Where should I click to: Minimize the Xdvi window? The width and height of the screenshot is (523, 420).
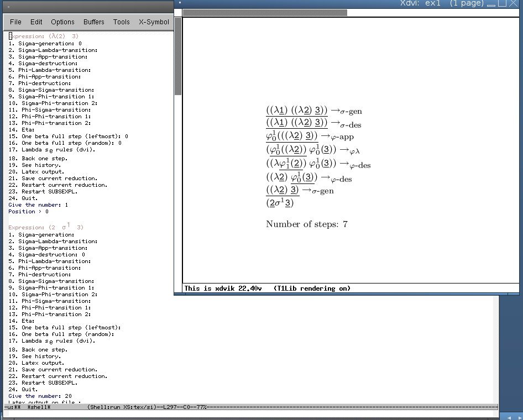(490, 3)
